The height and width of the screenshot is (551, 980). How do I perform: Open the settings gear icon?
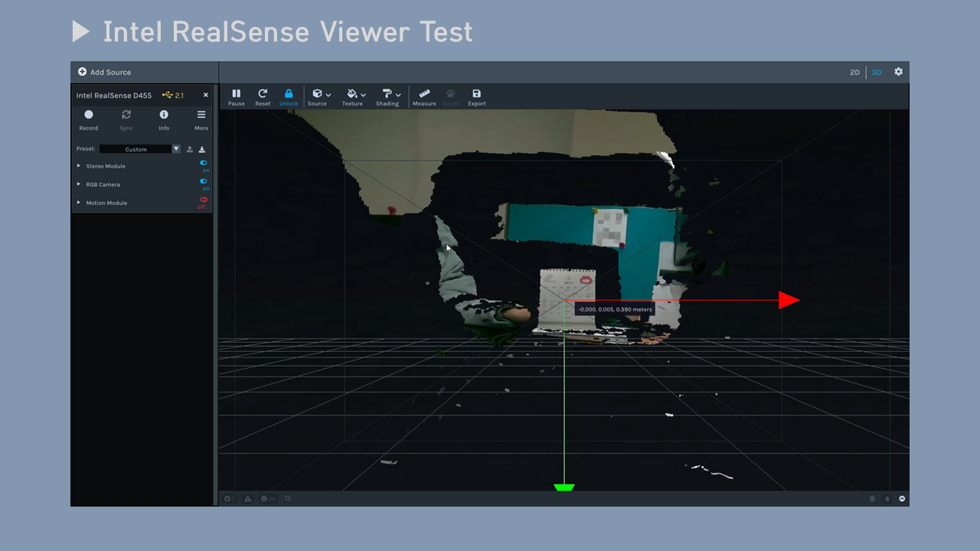coord(898,72)
